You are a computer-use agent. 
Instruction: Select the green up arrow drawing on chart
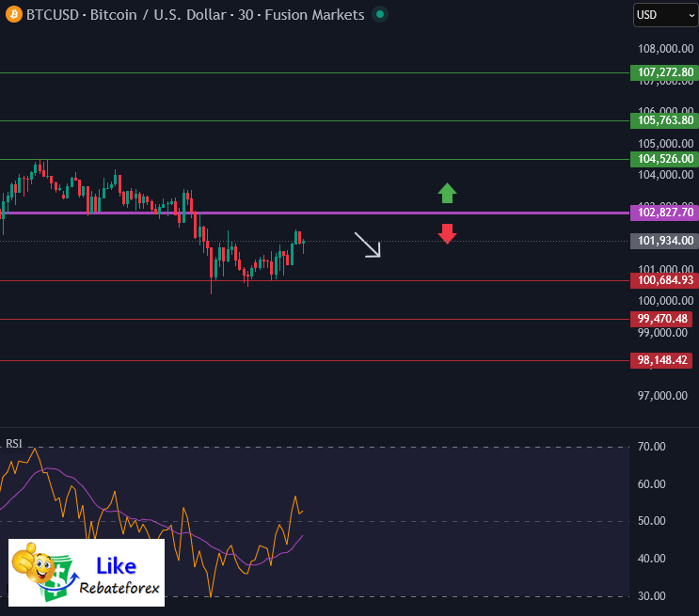pos(447,193)
